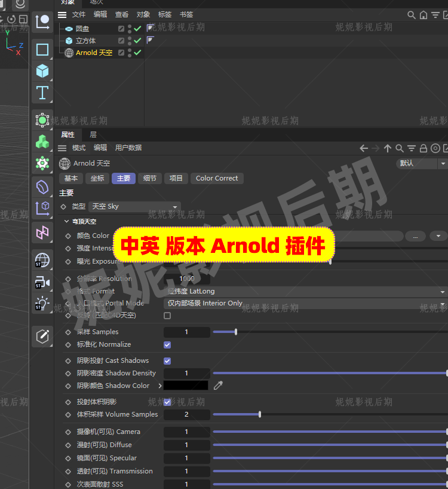
Task: Click the search icon in Attributes panel
Action: coord(400,148)
